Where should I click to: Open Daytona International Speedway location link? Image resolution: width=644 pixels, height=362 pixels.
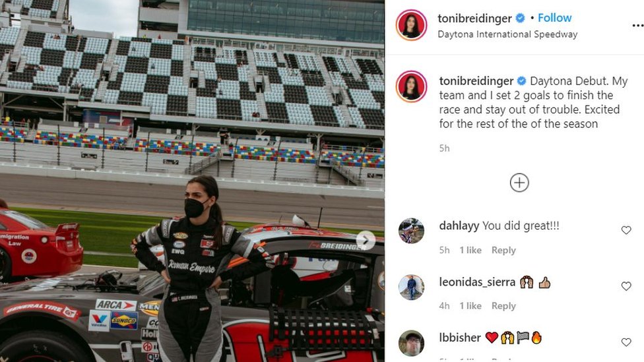tap(507, 34)
